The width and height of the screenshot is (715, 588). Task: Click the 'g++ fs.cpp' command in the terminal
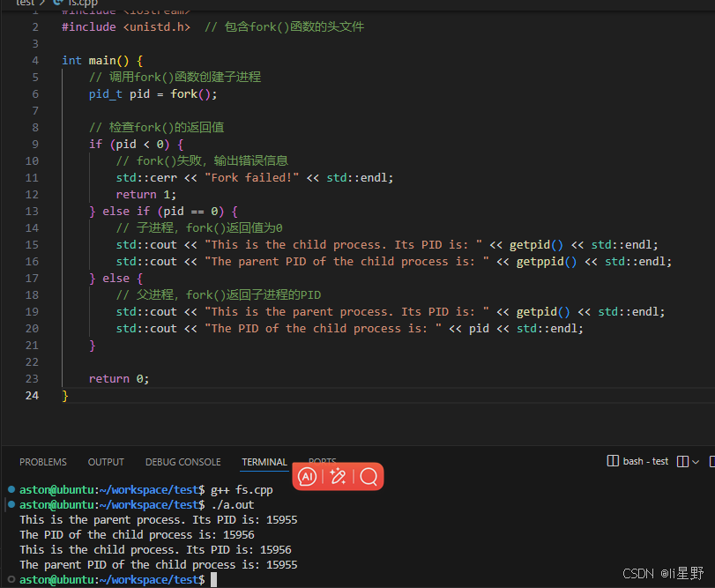click(x=242, y=490)
